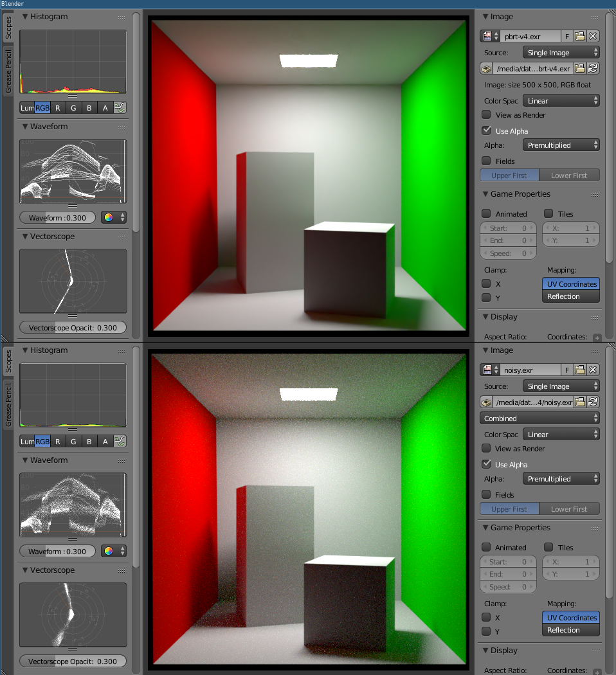Viewport: 616px width, 675px height.
Task: Open the color wheel mode icon under Waveform
Action: coord(109,217)
